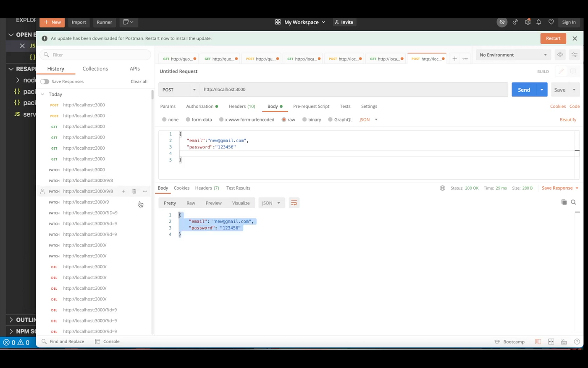588x368 pixels.
Task: Click the request URL input field
Action: click(294, 89)
